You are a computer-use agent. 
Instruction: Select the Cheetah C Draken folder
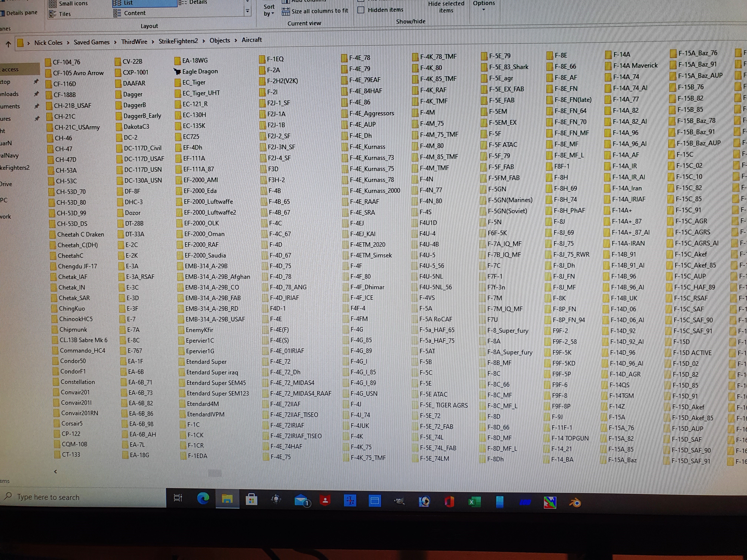click(x=77, y=234)
